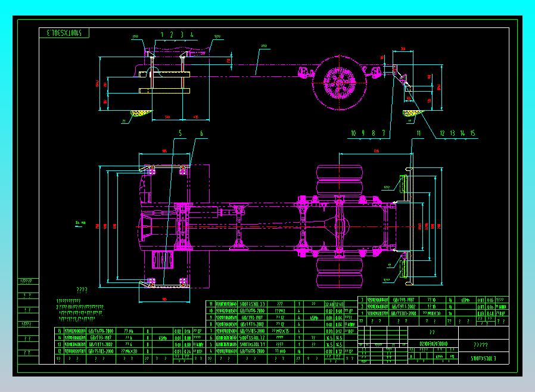Click callout number 13 on the right leader
The height and width of the screenshot is (392, 535).
tap(452, 133)
